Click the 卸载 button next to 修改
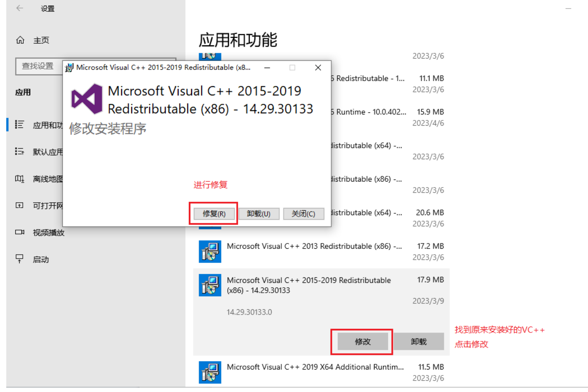588x392 pixels. (x=418, y=341)
